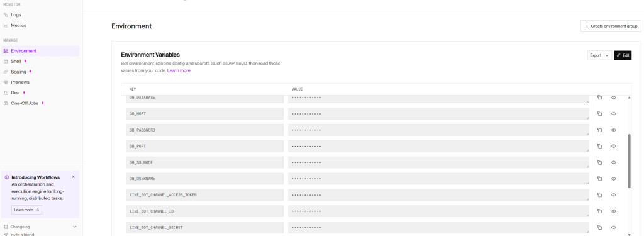Screen dimensions: 644x236
Task: Show the LINE_BOT_CHANNEL_SECRET value
Action: click(613, 227)
